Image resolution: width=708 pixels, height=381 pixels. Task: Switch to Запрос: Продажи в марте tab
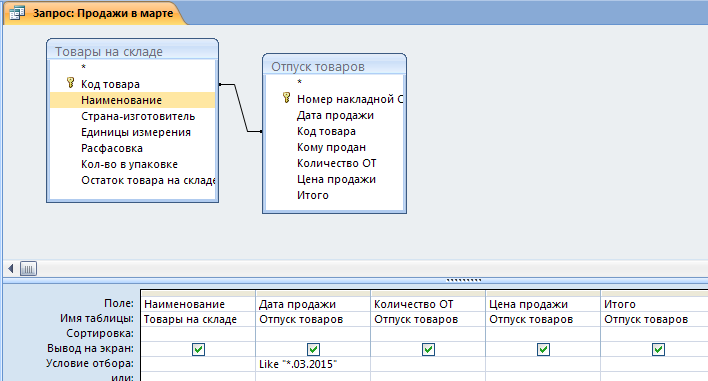(96, 13)
